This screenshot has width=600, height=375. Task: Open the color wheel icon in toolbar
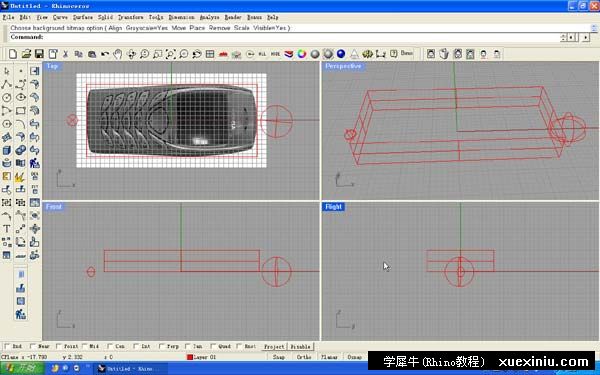302,54
